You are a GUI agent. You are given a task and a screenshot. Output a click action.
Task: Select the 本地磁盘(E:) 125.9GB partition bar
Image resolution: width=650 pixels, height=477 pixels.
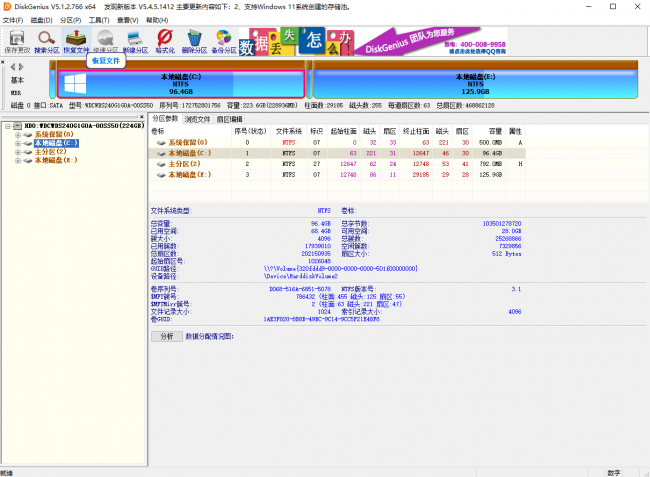pyautogui.click(x=475, y=84)
